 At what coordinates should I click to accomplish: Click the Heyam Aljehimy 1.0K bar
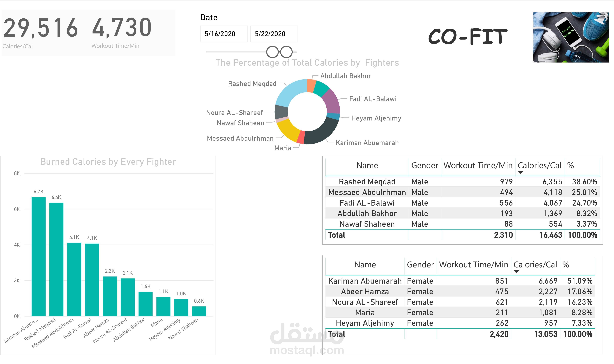click(181, 308)
